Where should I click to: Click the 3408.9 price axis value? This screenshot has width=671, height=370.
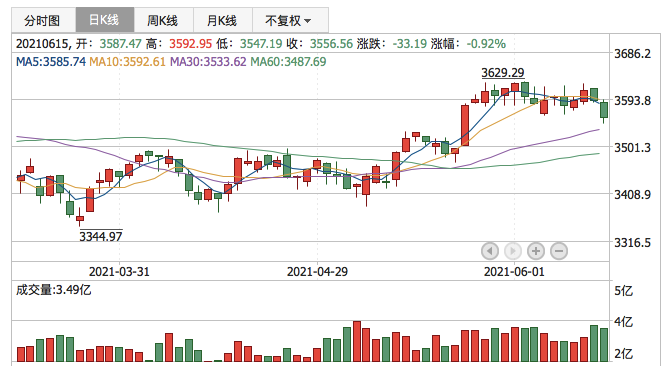[632, 195]
